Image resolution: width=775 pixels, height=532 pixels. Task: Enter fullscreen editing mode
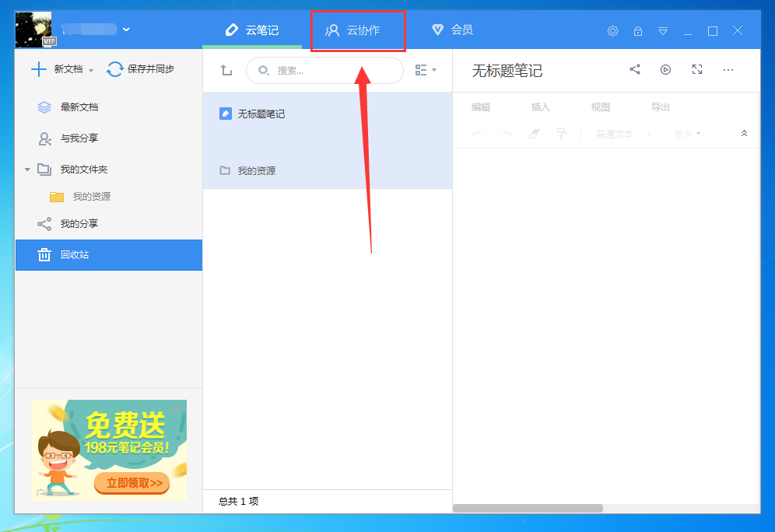tap(696, 69)
